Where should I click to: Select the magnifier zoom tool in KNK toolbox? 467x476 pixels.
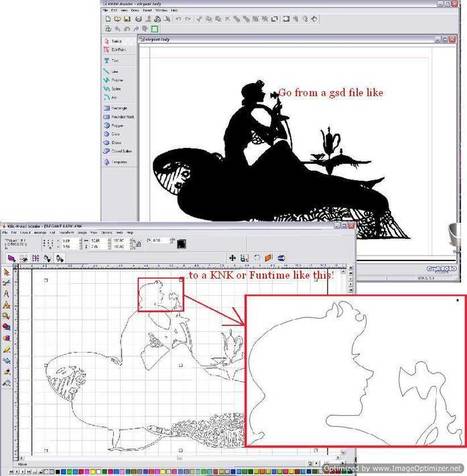click(x=6, y=316)
